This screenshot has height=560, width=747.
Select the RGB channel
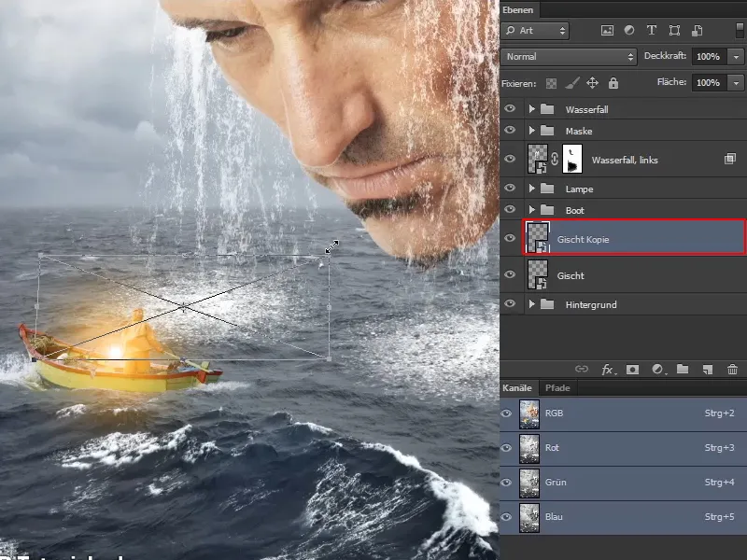click(623, 413)
